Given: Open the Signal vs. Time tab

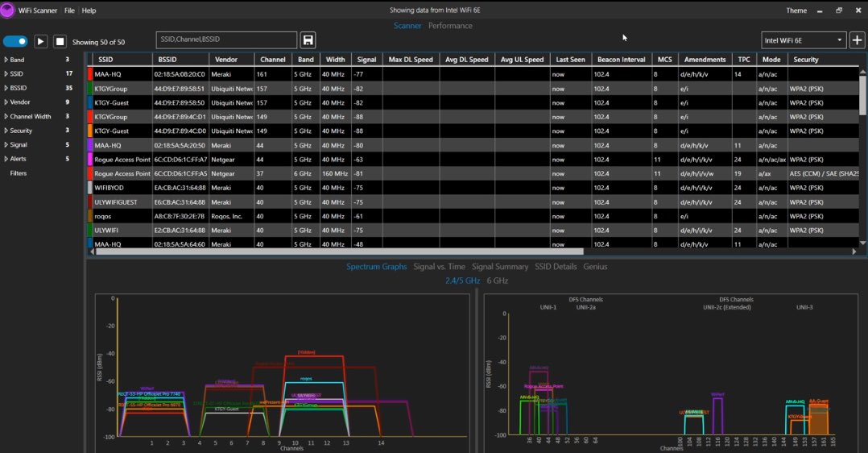Looking at the screenshot, I should click(439, 267).
